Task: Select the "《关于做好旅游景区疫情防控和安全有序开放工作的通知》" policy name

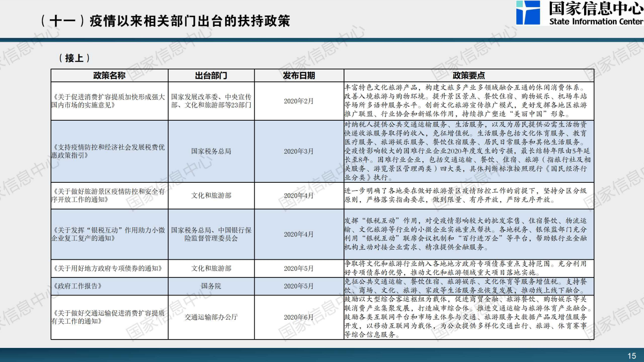Action: point(108,196)
